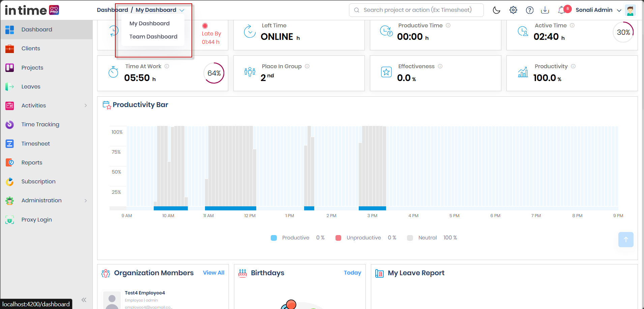
Task: Open Projects in sidebar
Action: (x=47, y=68)
